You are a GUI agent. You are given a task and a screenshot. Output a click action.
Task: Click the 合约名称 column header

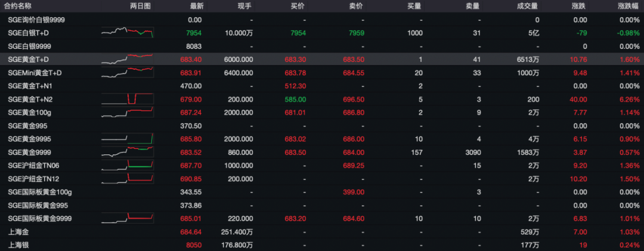(19, 6)
